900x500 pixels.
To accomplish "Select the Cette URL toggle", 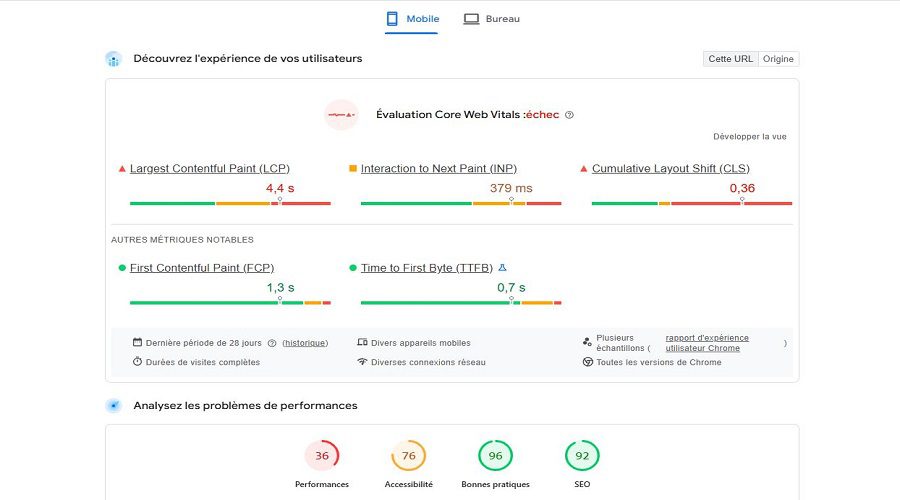I will (730, 59).
